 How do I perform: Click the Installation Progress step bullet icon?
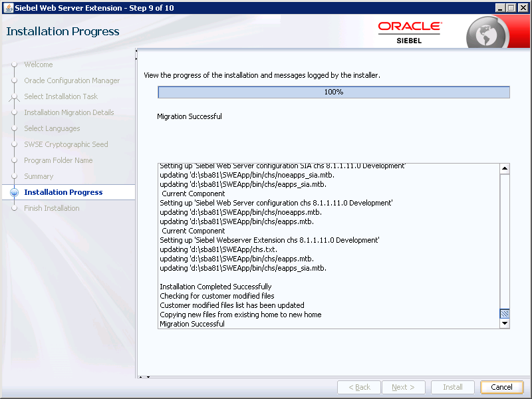(14, 192)
